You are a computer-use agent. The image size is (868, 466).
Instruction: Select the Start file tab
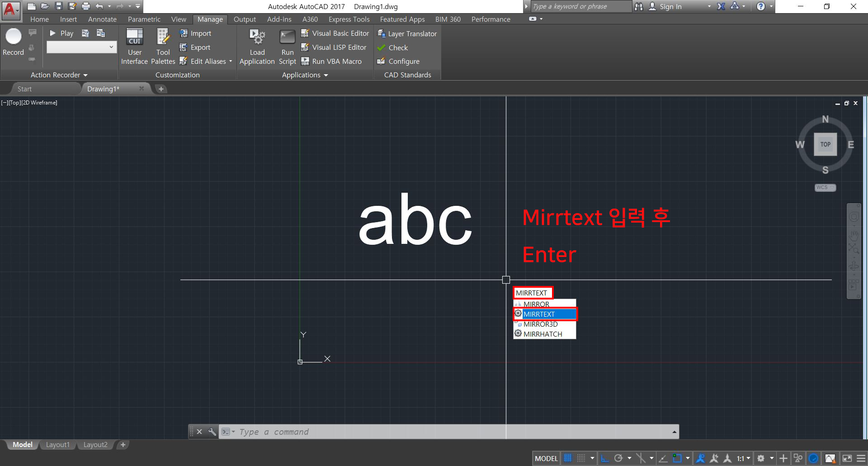[24, 89]
